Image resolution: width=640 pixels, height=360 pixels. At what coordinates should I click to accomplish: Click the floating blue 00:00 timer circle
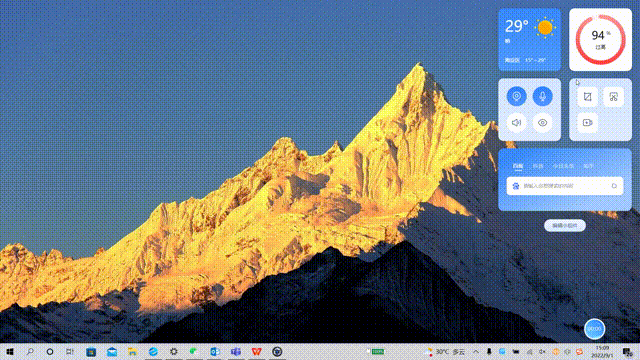click(x=594, y=329)
